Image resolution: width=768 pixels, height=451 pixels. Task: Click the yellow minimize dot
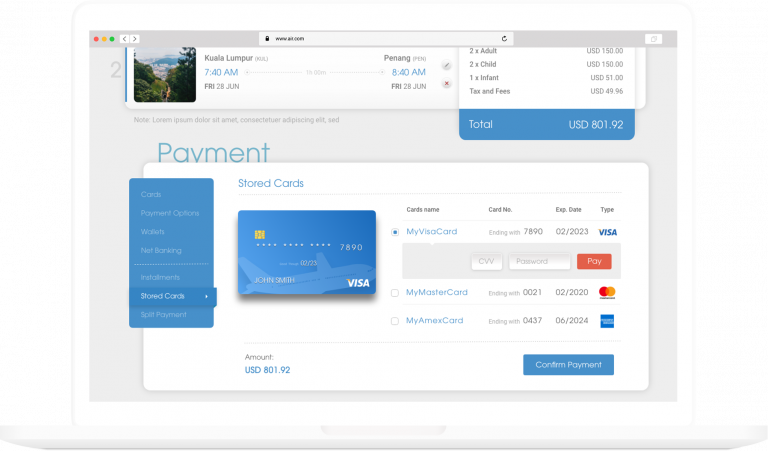tap(104, 39)
